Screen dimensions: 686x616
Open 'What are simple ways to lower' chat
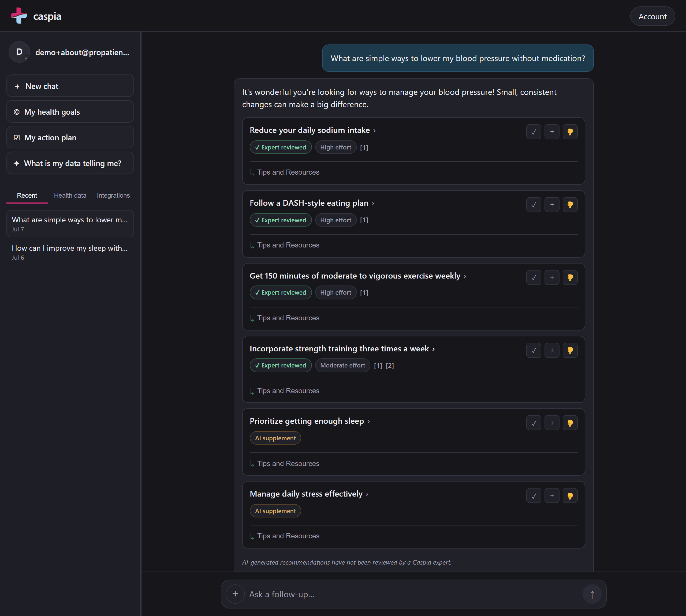[70, 224]
